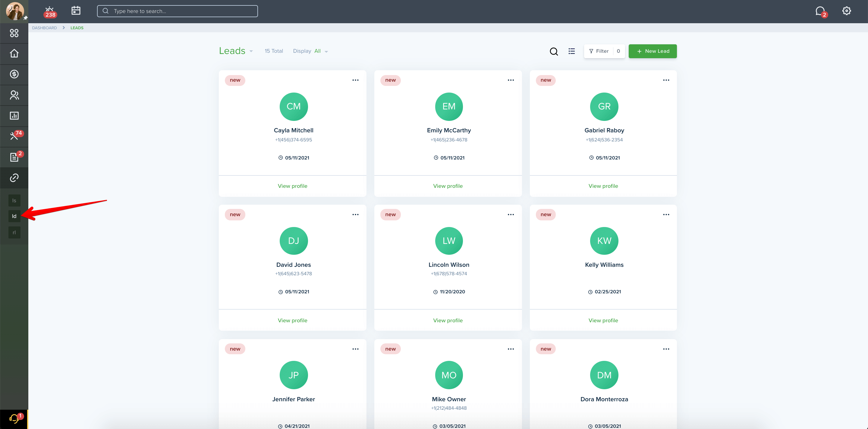Click the KW avatar circle
The height and width of the screenshot is (429, 868).
point(604,241)
